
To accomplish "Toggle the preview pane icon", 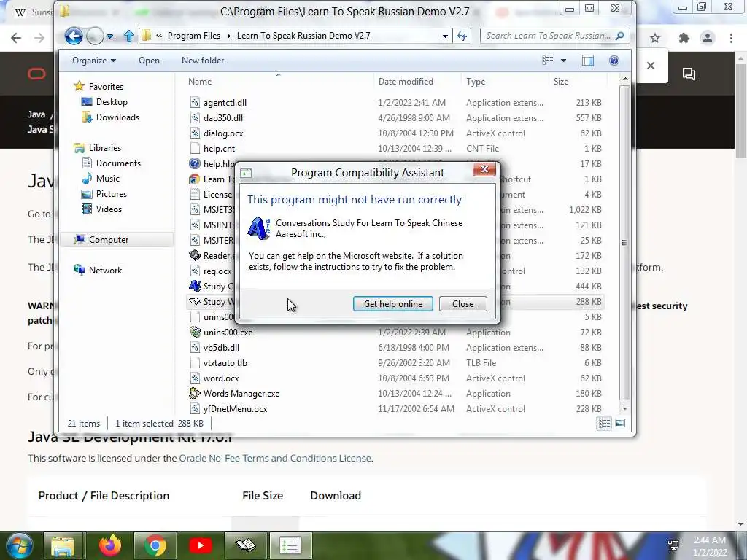I will click(x=588, y=61).
